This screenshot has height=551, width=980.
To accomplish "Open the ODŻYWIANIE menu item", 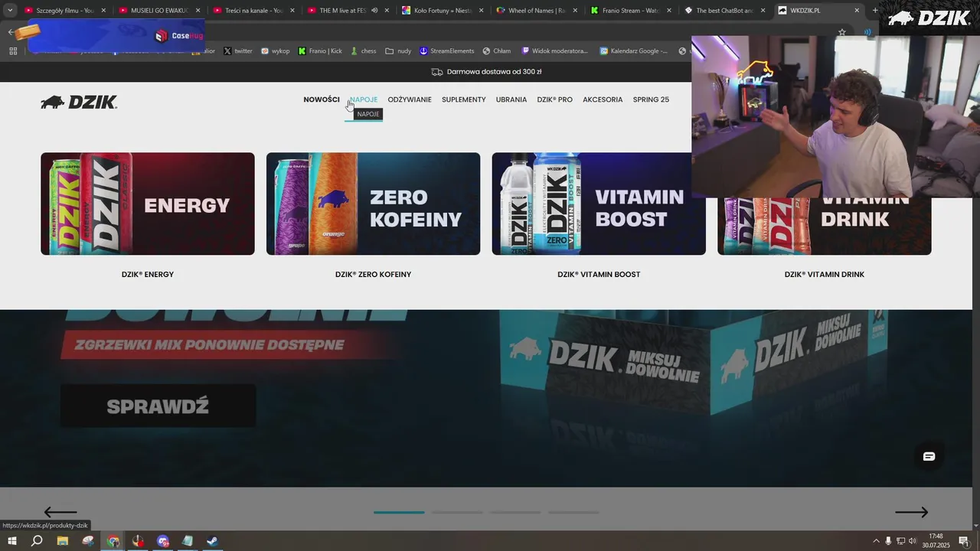I will [410, 99].
